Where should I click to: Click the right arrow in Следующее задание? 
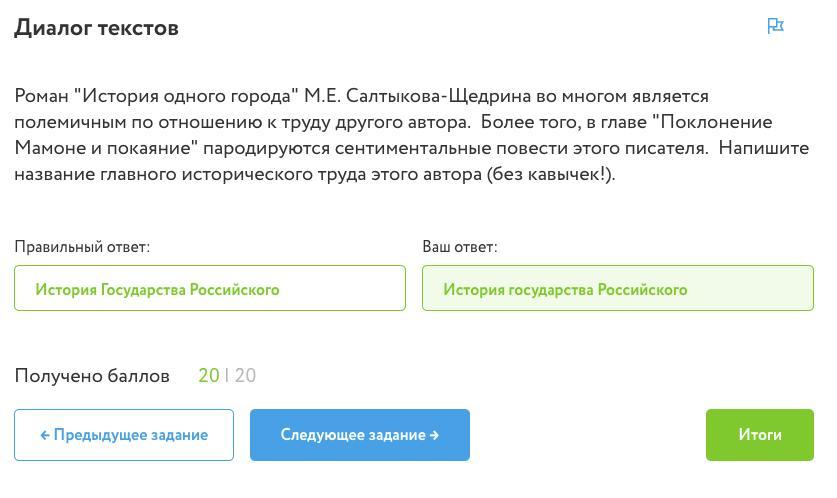click(434, 436)
